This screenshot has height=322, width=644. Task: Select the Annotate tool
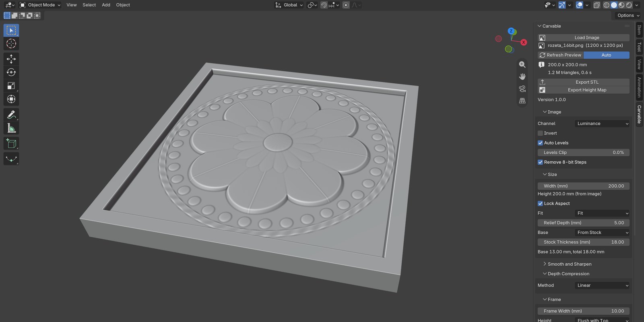[x=11, y=115]
